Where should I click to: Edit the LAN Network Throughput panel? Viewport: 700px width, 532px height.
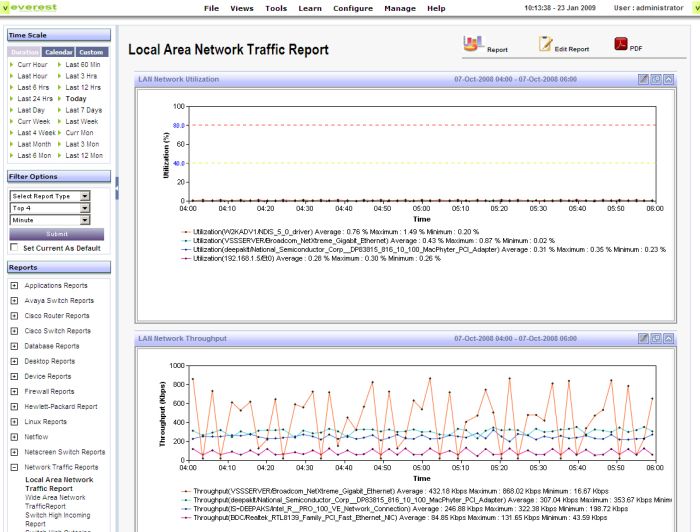click(643, 338)
